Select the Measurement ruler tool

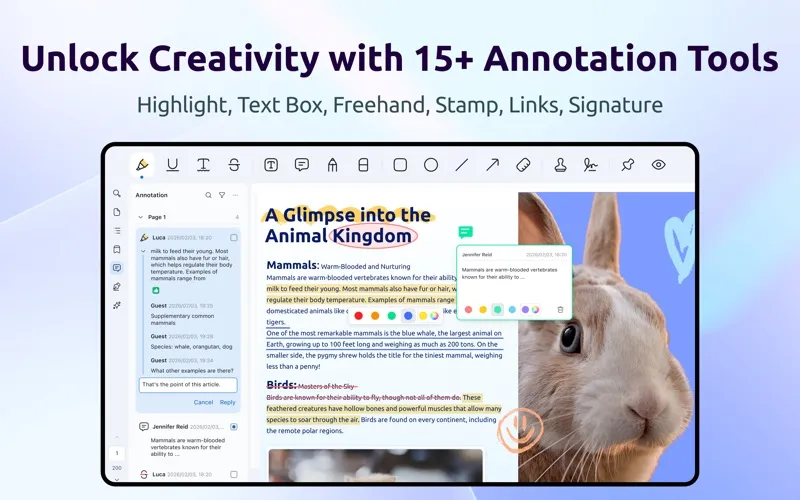[523, 165]
